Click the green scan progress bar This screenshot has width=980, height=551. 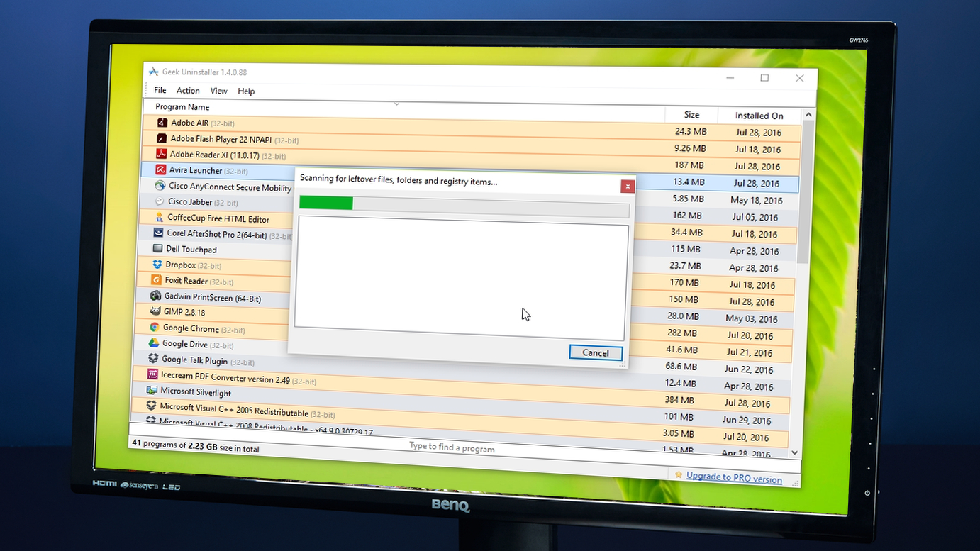coord(326,203)
